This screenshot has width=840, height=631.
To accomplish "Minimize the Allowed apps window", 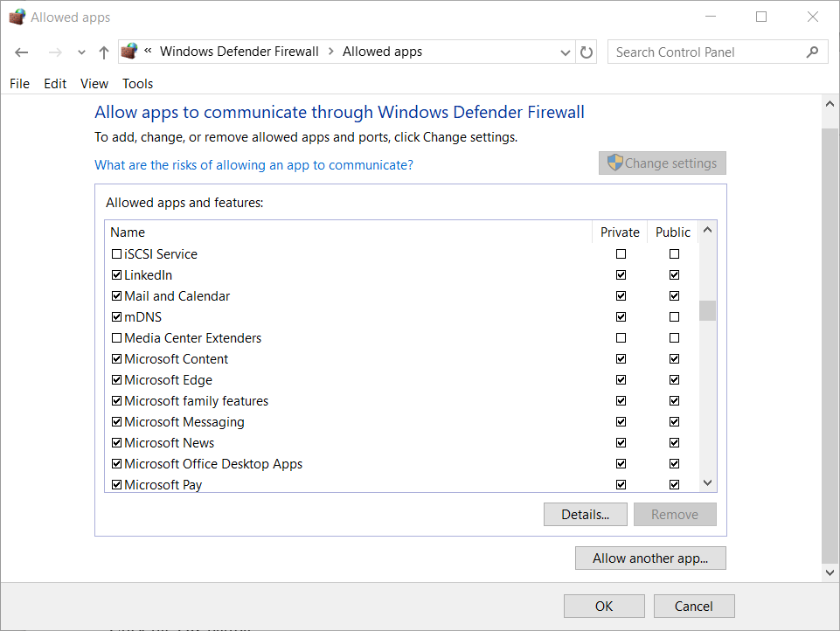I will pyautogui.click(x=711, y=17).
